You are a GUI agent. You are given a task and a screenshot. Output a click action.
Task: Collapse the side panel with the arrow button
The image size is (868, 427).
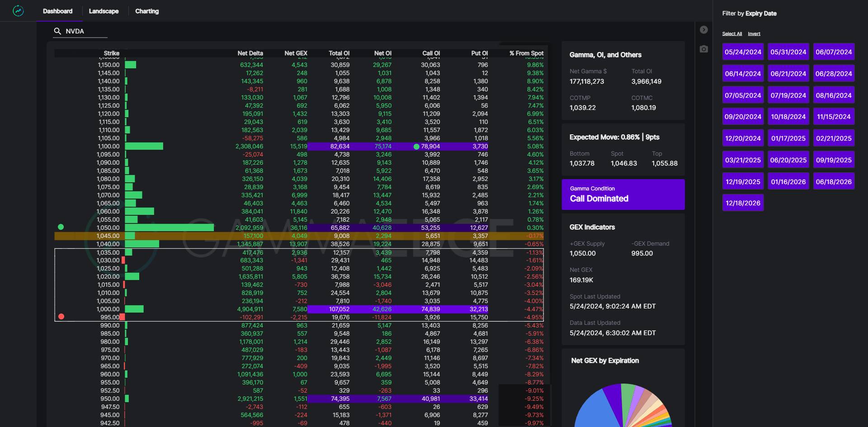[x=703, y=30]
